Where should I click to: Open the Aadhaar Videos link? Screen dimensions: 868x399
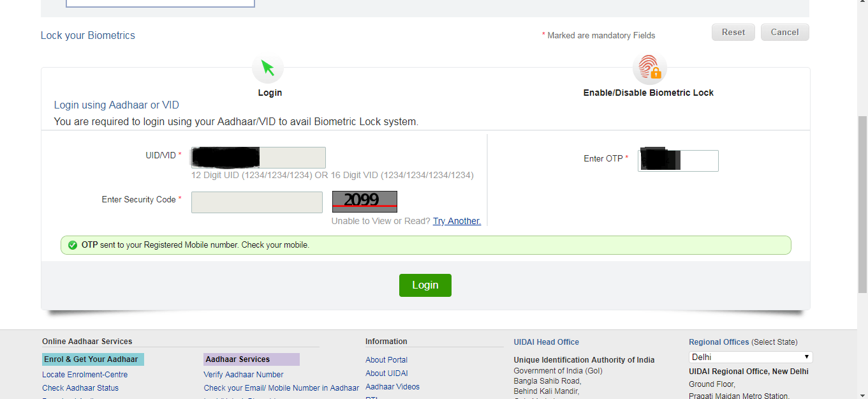point(392,387)
